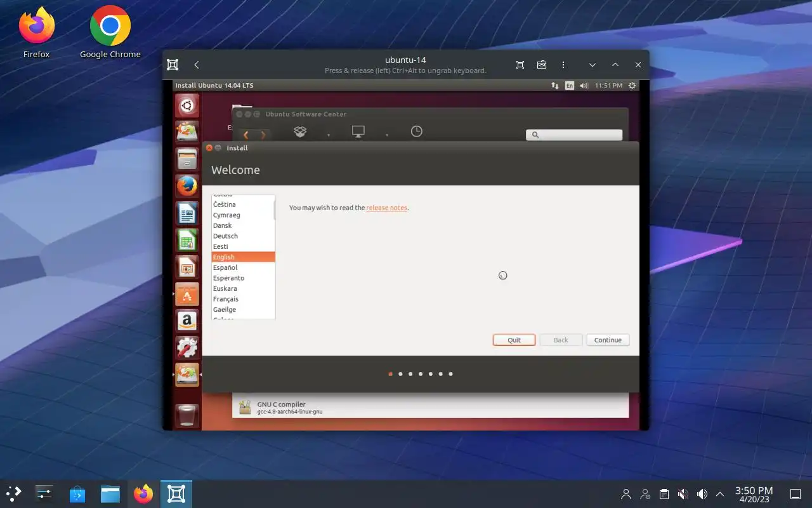
Task: Select Dansk in the language list
Action: click(242, 225)
